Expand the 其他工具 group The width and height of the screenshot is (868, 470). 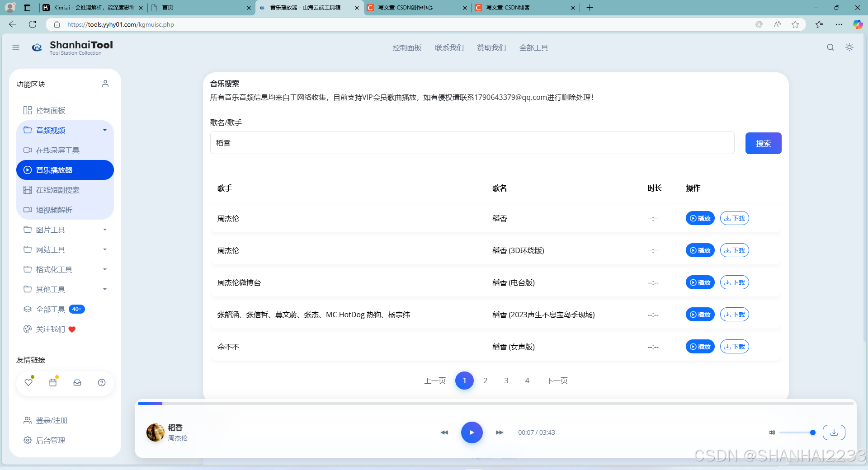65,289
